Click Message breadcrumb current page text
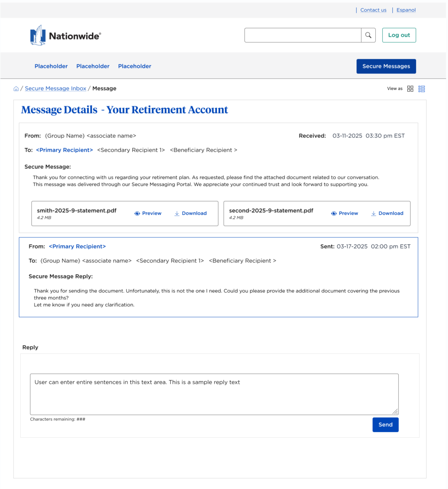 (x=104, y=88)
